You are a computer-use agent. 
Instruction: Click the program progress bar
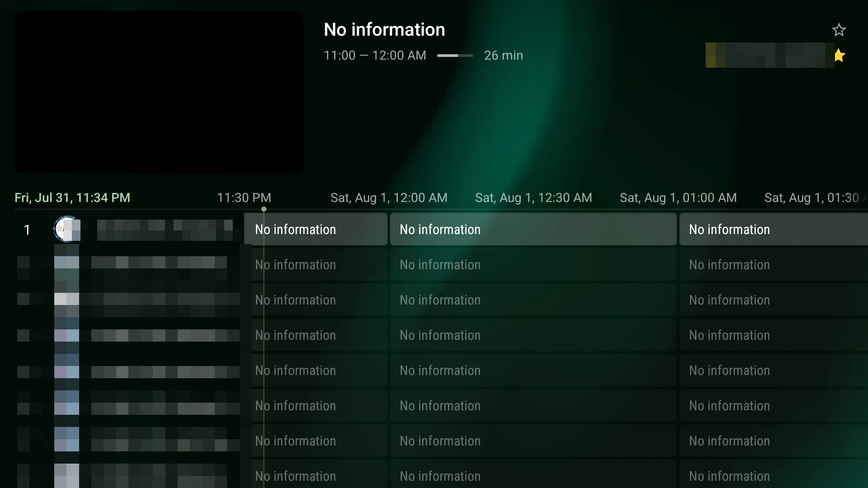tap(455, 56)
